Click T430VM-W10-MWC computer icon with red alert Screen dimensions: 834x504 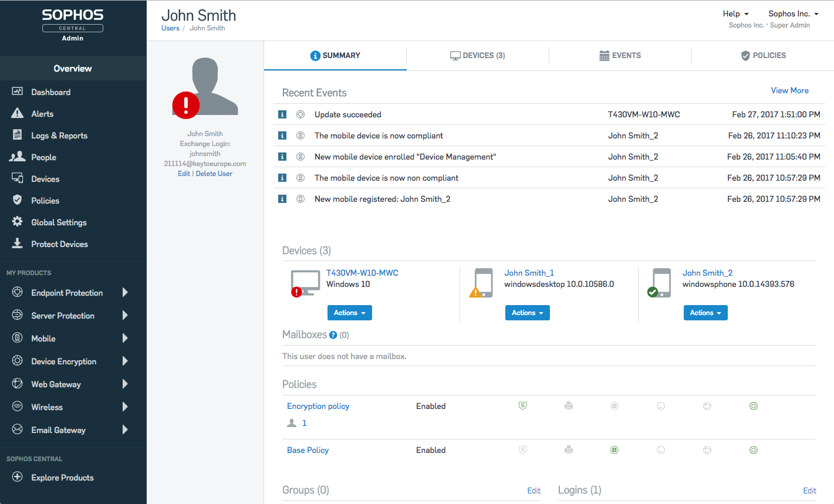(x=305, y=283)
